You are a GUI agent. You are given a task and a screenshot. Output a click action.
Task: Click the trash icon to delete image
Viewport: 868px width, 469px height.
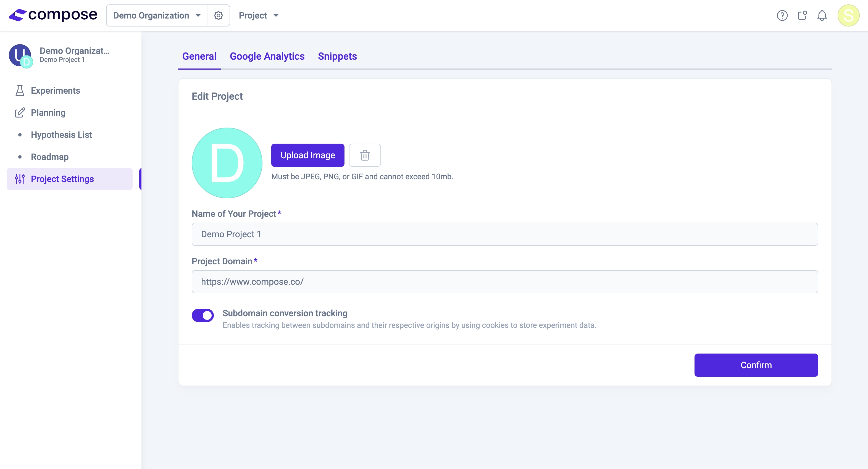[x=365, y=155]
